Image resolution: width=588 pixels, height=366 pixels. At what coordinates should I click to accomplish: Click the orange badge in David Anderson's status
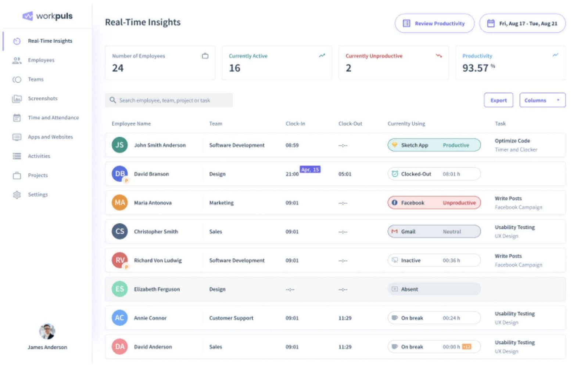tap(466, 347)
